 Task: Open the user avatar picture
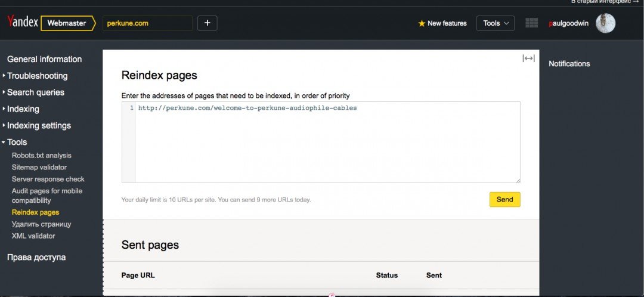point(605,23)
